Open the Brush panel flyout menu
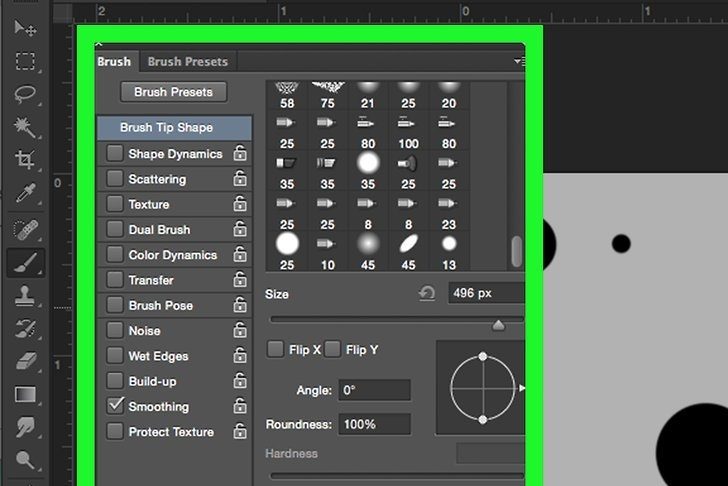Viewport: 728px width, 486px height. coord(518,62)
